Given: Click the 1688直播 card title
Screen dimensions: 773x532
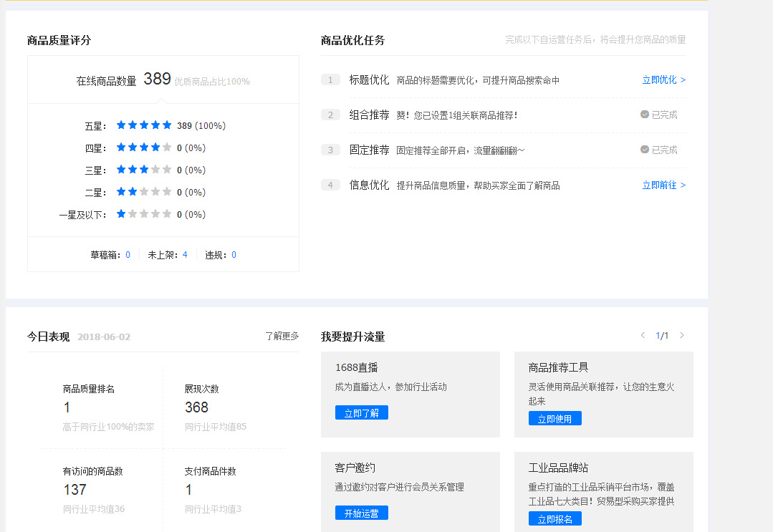Looking at the screenshot, I should [x=357, y=367].
